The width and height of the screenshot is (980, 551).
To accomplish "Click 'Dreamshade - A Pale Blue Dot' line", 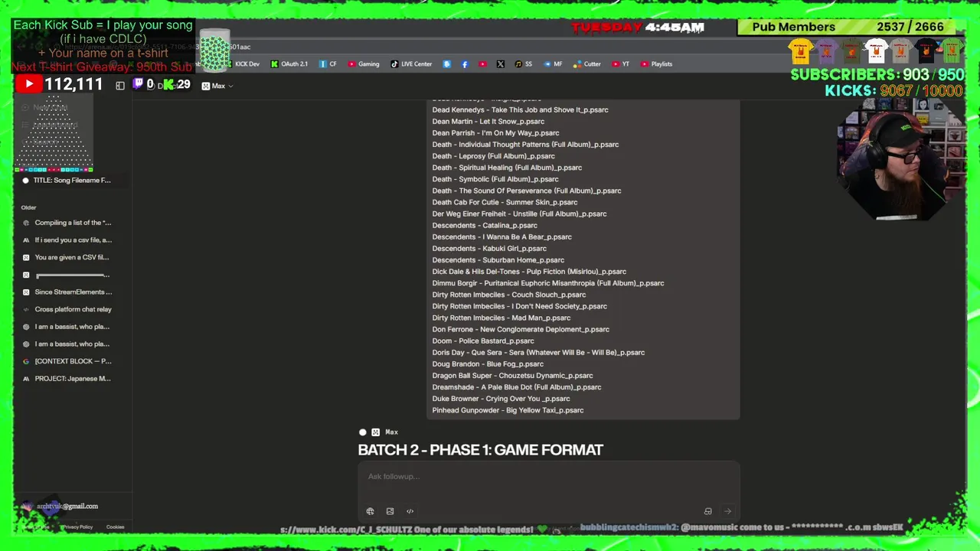I will [x=516, y=387].
